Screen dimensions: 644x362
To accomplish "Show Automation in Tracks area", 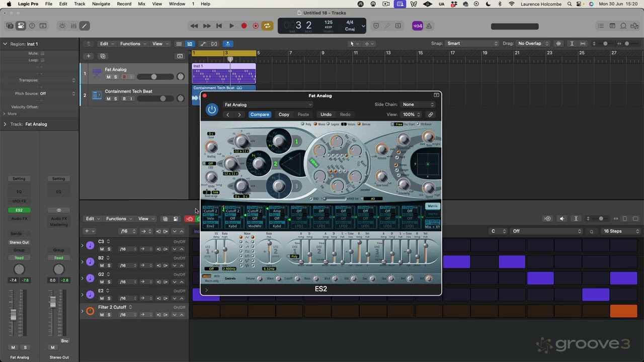I will pyautogui.click(x=203, y=44).
